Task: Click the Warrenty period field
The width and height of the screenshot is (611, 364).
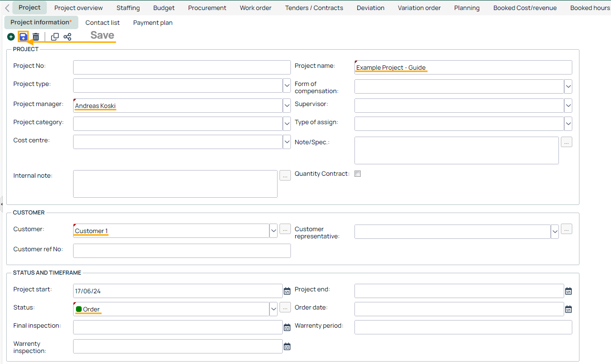Action: pyautogui.click(x=463, y=327)
